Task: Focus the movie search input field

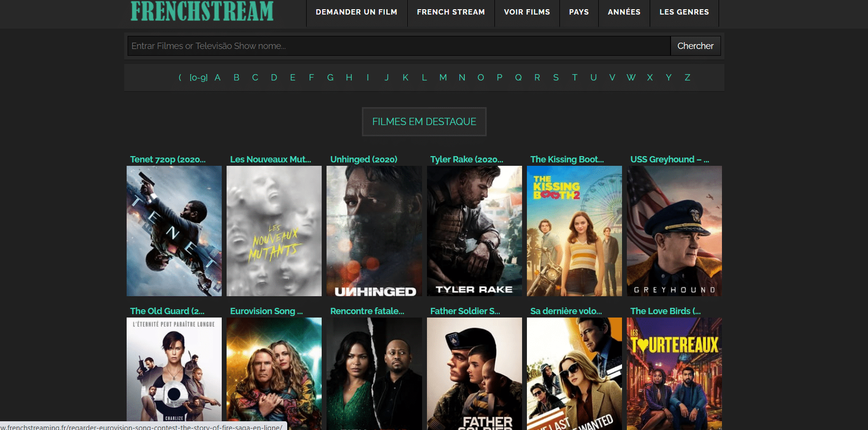Action: [399, 46]
